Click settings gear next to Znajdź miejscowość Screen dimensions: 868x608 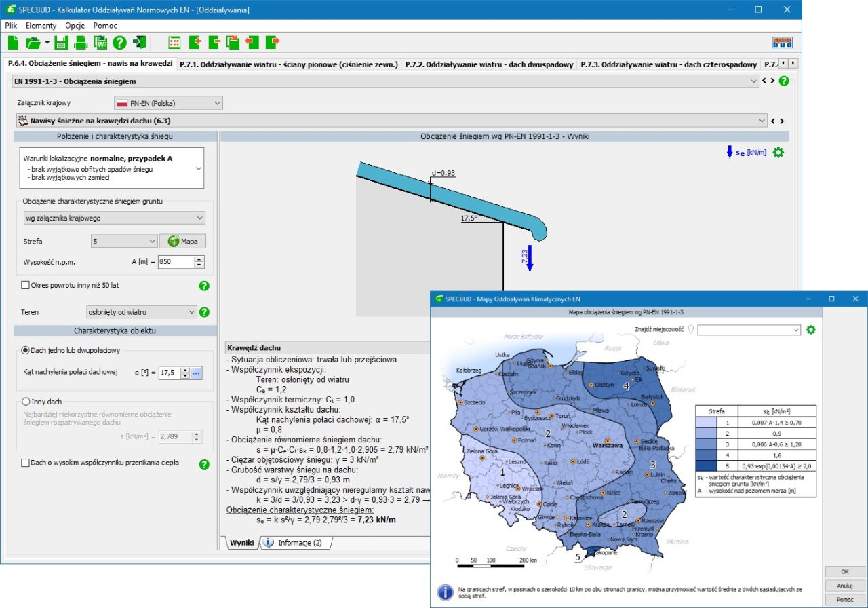810,330
